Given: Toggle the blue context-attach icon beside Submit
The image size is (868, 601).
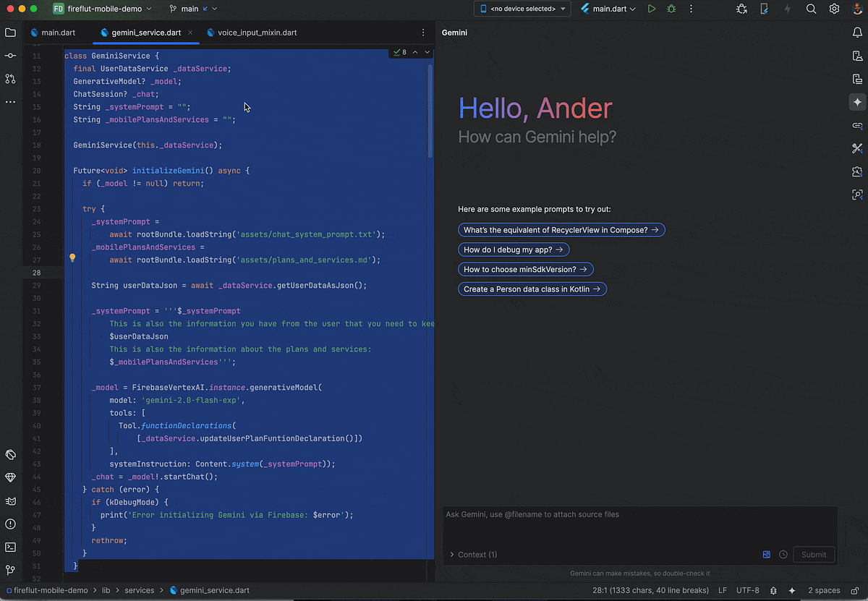Looking at the screenshot, I should [767, 555].
